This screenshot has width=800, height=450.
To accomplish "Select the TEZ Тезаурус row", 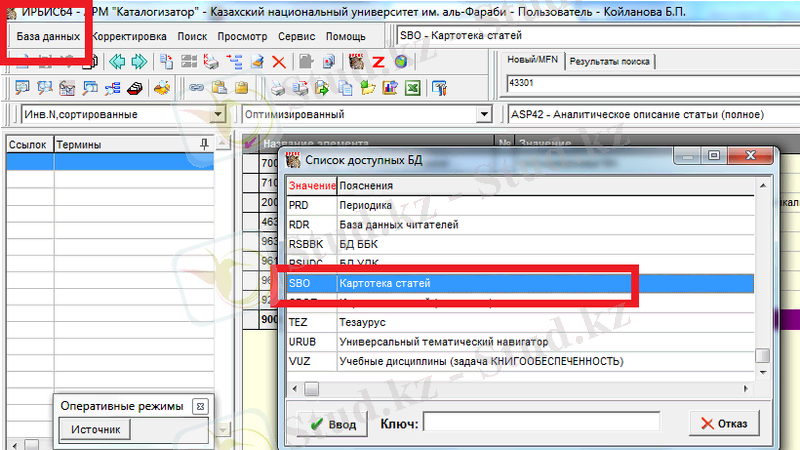I will pyautogui.click(x=520, y=322).
